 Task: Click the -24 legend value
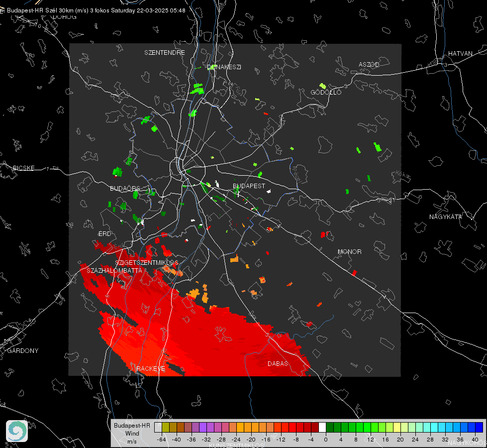(x=236, y=440)
